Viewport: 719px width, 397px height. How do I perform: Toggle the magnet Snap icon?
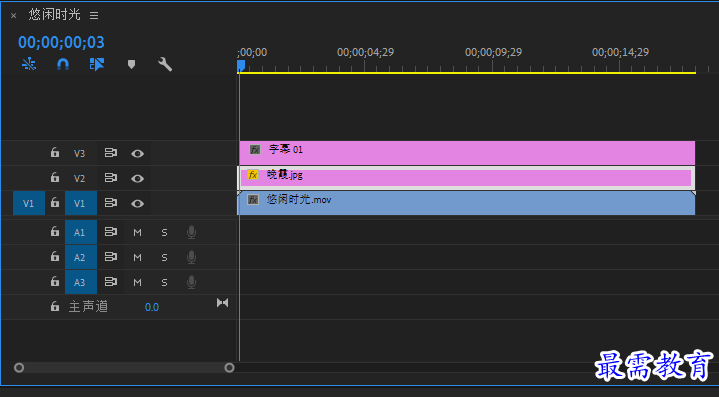63,64
